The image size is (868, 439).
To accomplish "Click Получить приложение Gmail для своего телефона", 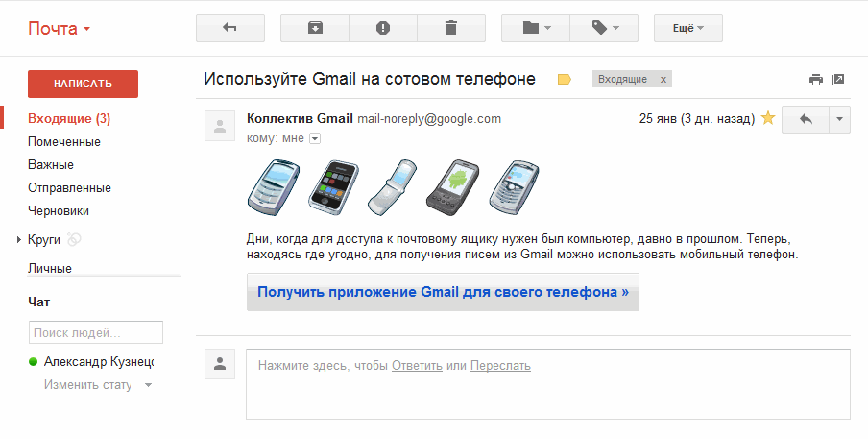I will click(x=443, y=292).
